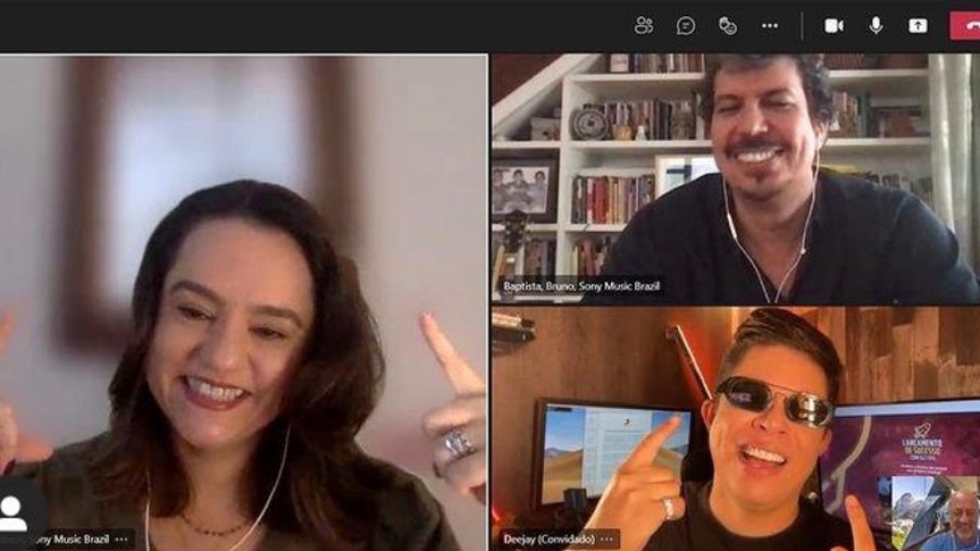
Task: Share screen content
Action: pos(918,26)
